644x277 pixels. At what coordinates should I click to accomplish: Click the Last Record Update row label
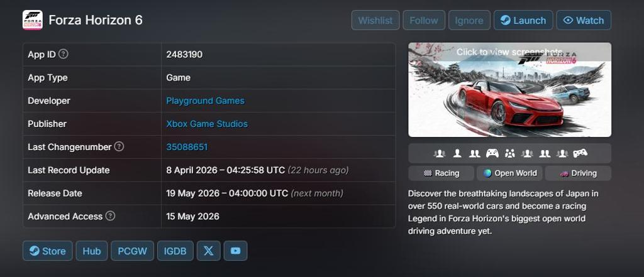click(69, 170)
